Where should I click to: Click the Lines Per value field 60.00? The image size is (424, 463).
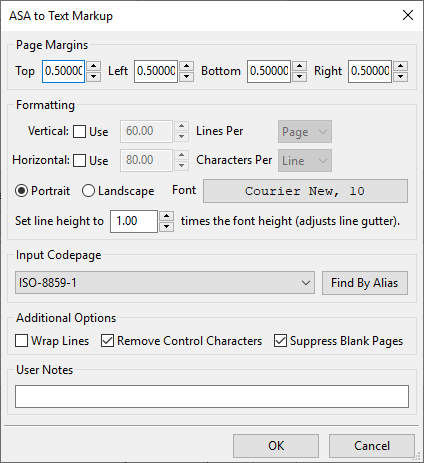[146, 131]
